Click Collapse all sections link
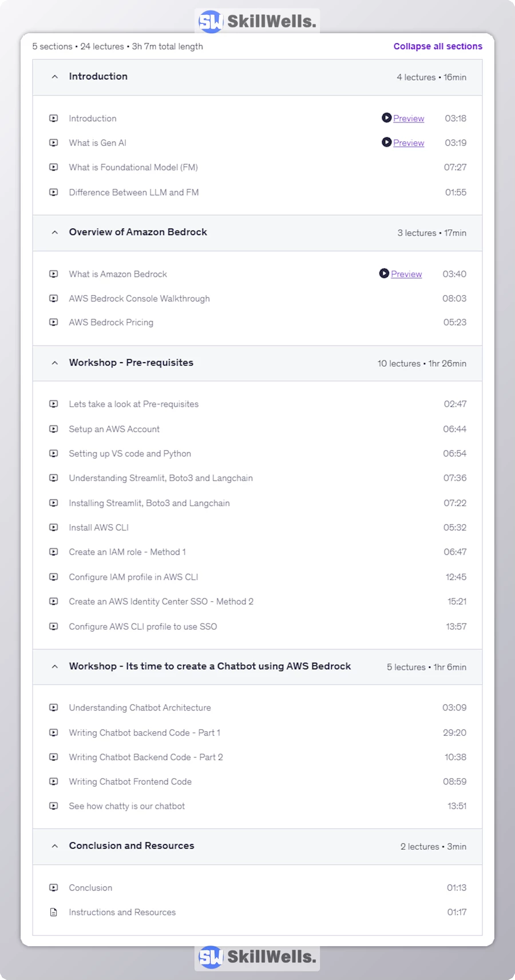 [437, 46]
